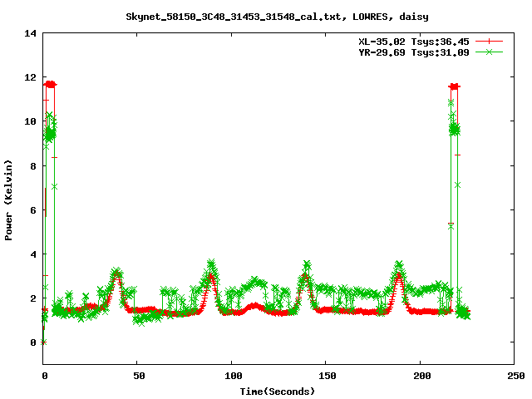Select legend entry 'YR-29.69 Tsys:31.09'

(x=414, y=52)
